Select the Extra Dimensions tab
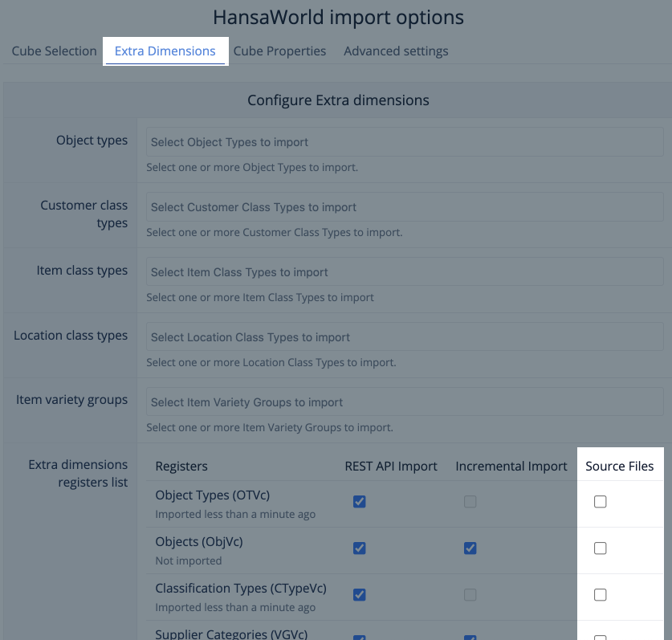This screenshot has height=640, width=672. 165,51
